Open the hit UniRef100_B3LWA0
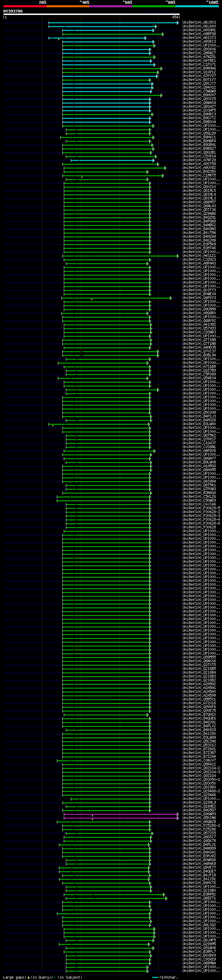This screenshot has width=222, height=980. pos(199,424)
